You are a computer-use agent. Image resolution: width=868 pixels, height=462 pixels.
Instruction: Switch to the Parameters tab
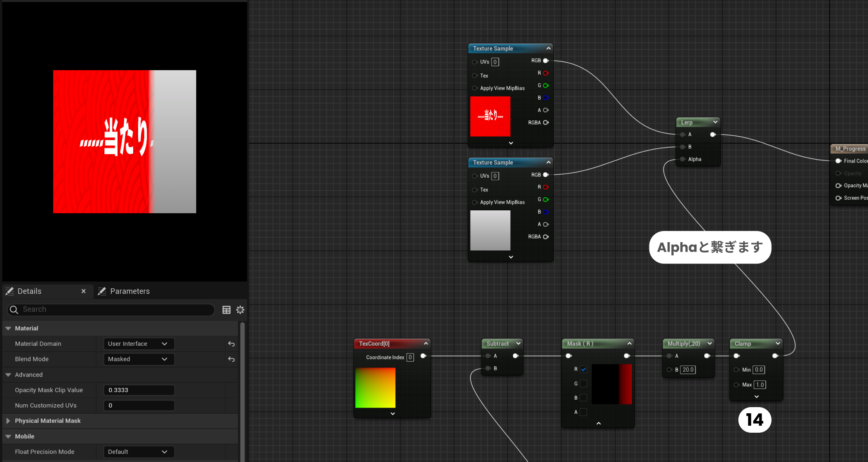coord(129,291)
